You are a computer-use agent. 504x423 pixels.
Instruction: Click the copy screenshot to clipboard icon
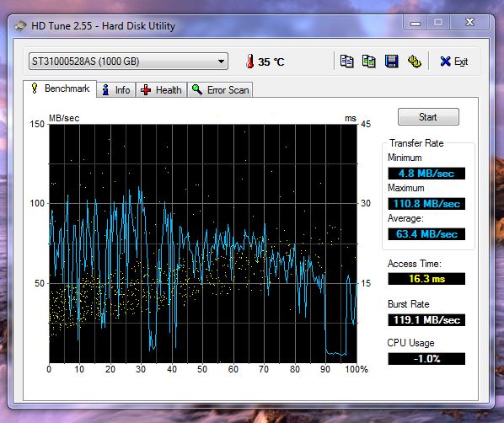[x=368, y=61]
